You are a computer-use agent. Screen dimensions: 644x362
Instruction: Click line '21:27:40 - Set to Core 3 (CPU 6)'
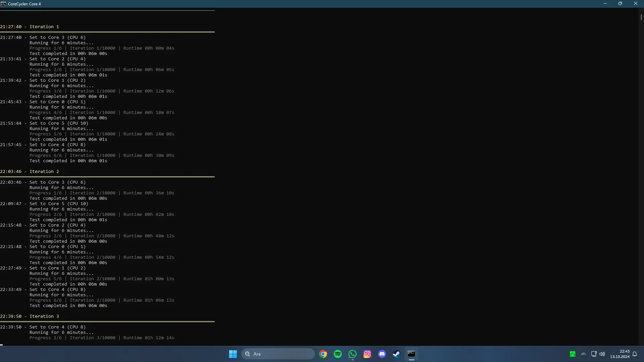43,38
